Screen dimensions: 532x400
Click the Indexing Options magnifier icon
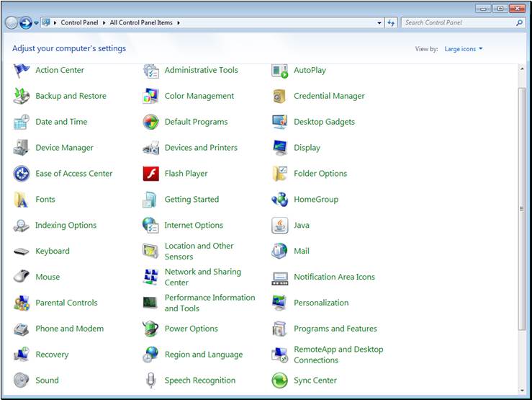[x=22, y=225]
